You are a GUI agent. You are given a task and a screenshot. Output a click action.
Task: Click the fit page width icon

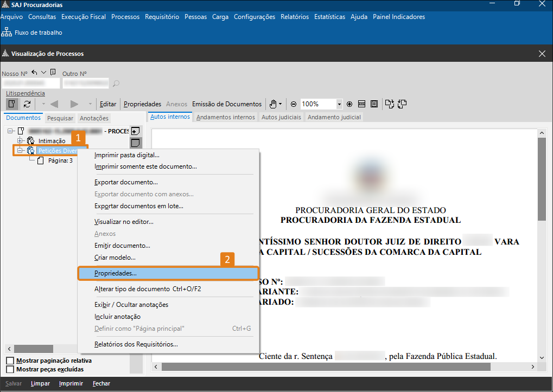[x=361, y=104]
